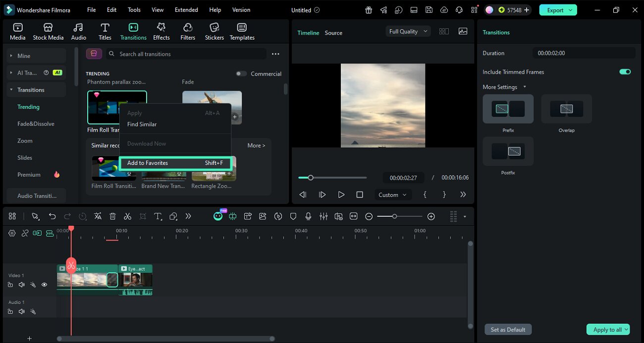
Task: Click the gift box icon in title bar
Action: [369, 10]
